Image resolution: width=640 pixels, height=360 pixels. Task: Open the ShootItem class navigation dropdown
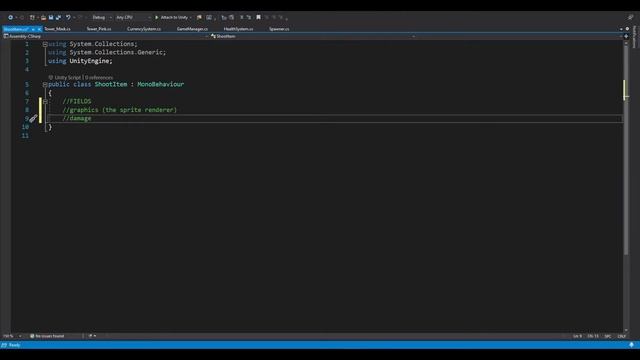click(x=312, y=36)
